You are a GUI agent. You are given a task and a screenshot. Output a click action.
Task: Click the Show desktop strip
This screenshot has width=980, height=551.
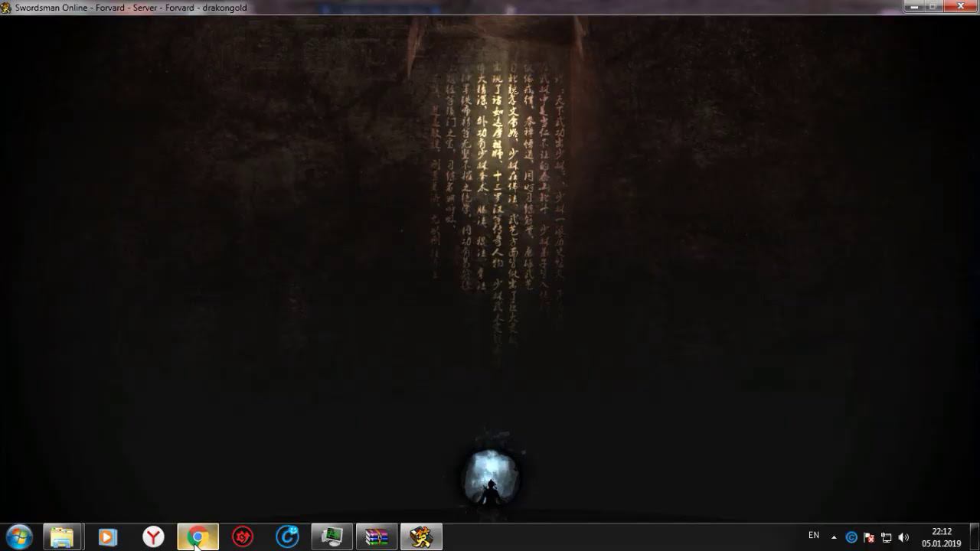[x=975, y=536]
